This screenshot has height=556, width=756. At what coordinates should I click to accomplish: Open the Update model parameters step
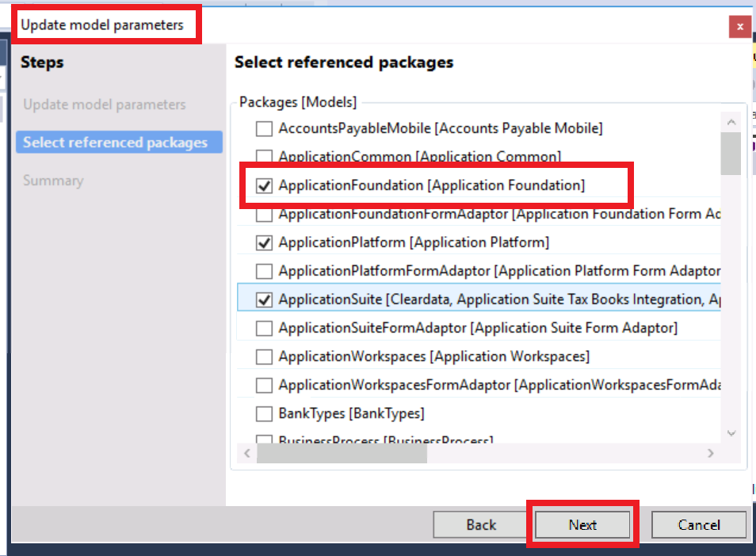pos(104,105)
